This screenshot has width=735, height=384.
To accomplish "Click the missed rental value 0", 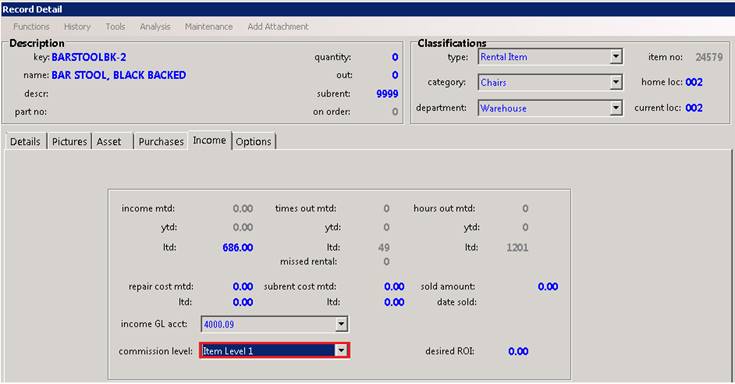I will tap(386, 262).
